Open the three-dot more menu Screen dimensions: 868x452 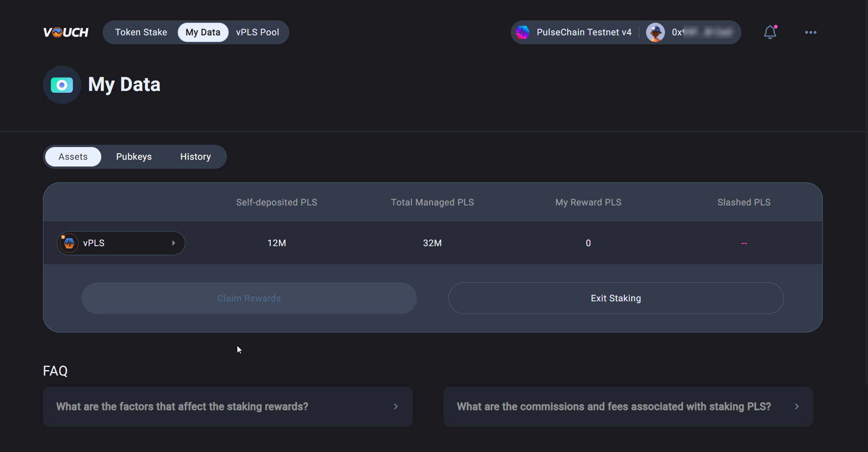[811, 32]
